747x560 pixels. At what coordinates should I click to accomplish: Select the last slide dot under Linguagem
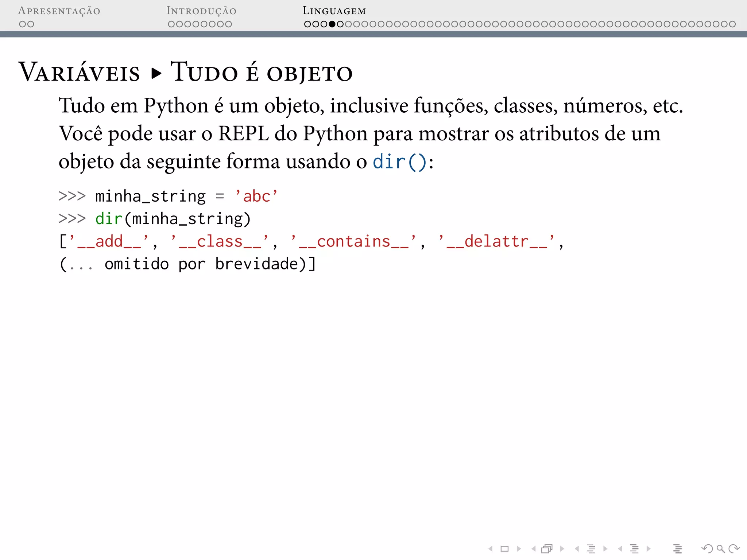[732, 24]
